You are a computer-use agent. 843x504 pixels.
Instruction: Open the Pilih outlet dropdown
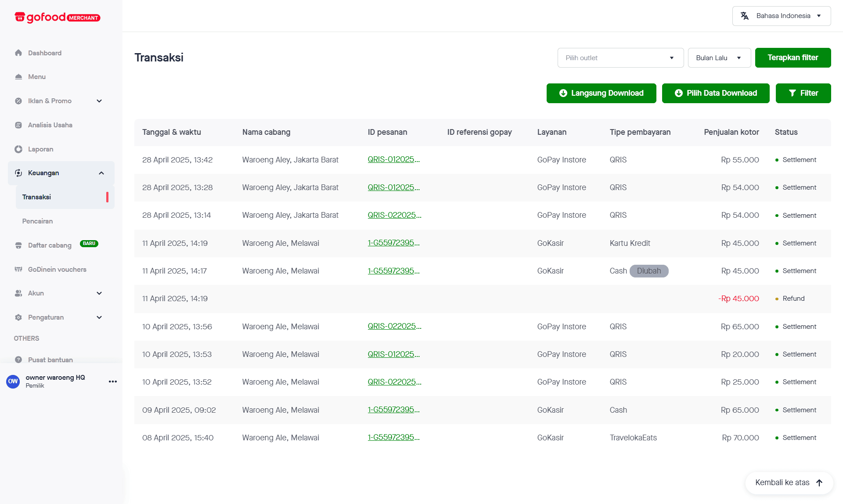[x=621, y=58]
